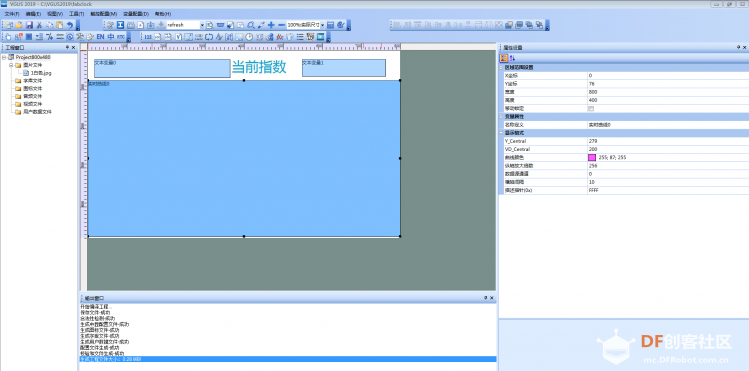
Task: Close the 工程窗口 panel
Action: point(74,47)
